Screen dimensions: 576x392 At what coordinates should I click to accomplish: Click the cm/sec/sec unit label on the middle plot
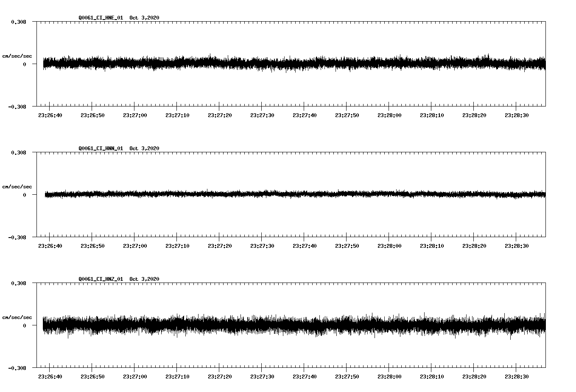[x=17, y=186]
